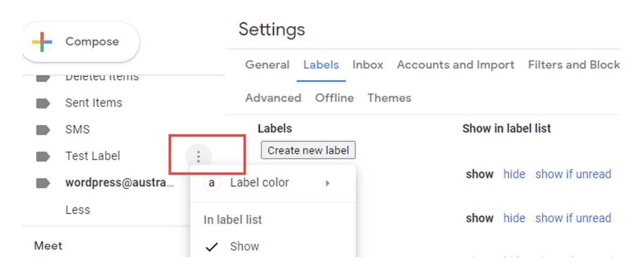Select "show if unread" in second label row

pos(573,218)
